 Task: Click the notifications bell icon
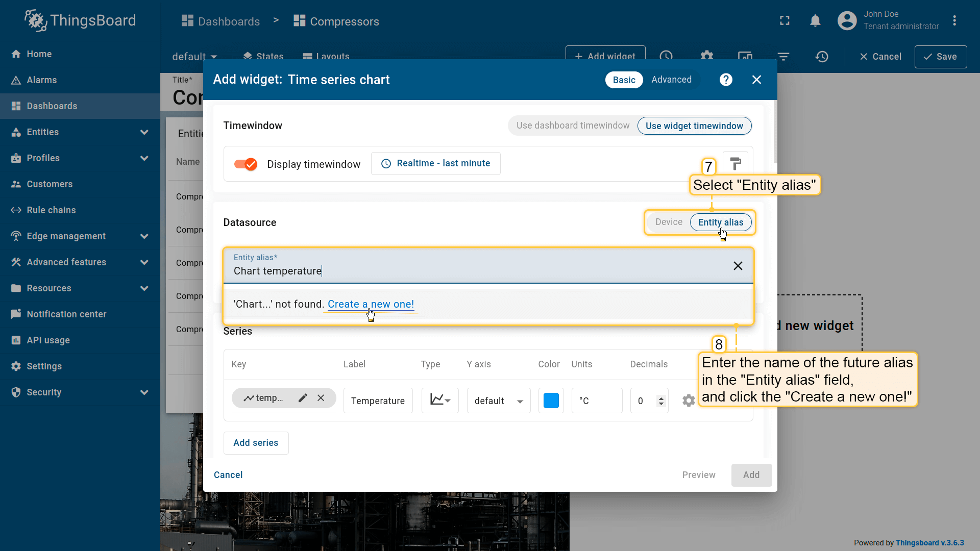coord(815,21)
